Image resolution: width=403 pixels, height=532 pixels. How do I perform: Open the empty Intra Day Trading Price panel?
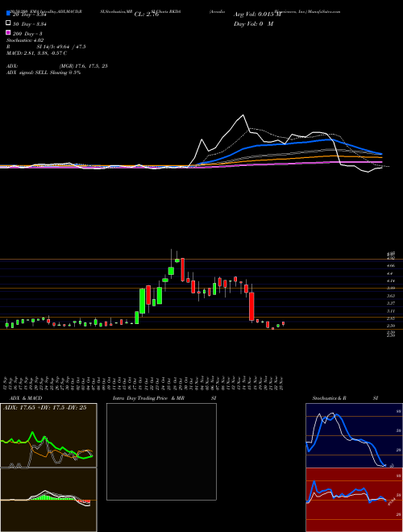(161, 451)
